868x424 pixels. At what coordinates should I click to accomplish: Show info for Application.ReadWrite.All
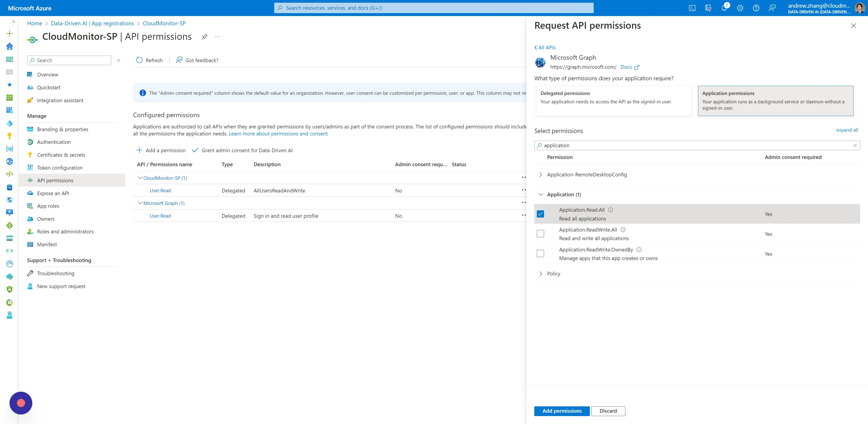click(623, 230)
